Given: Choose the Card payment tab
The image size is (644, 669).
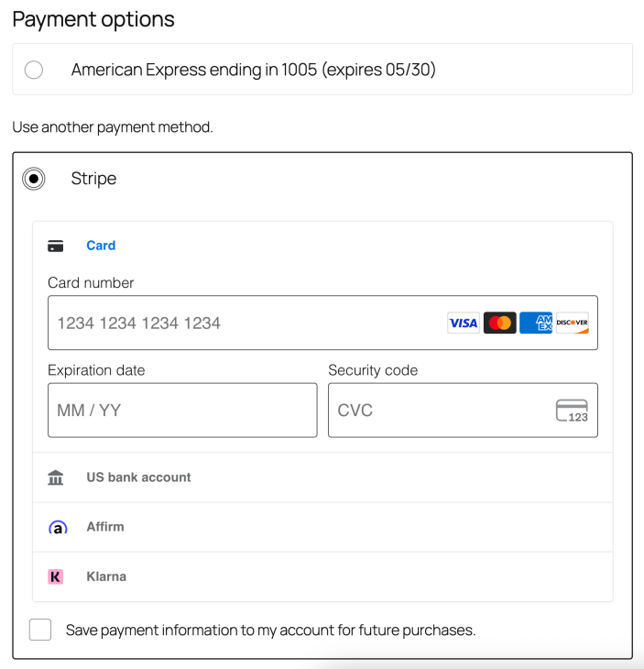Looking at the screenshot, I should [101, 246].
